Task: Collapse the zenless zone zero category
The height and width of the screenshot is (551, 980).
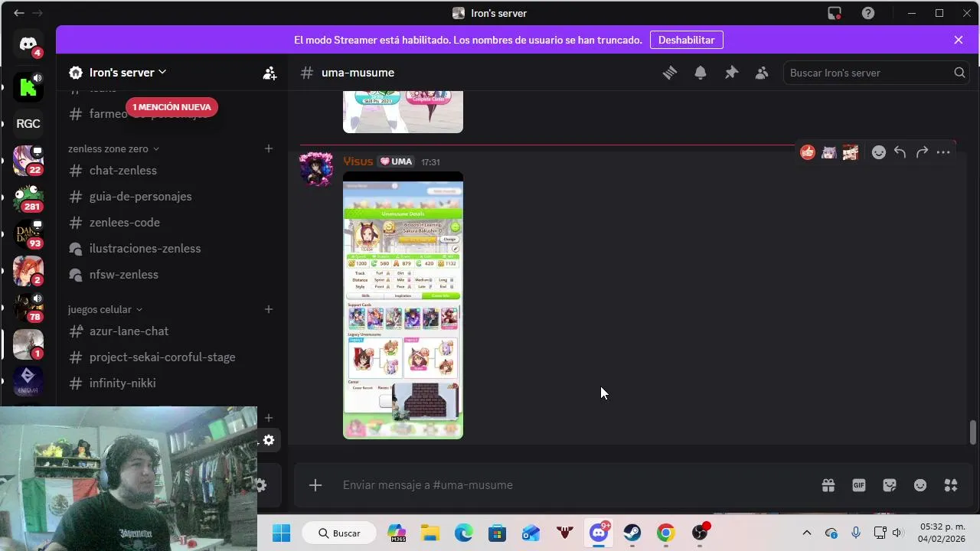Action: (x=113, y=148)
